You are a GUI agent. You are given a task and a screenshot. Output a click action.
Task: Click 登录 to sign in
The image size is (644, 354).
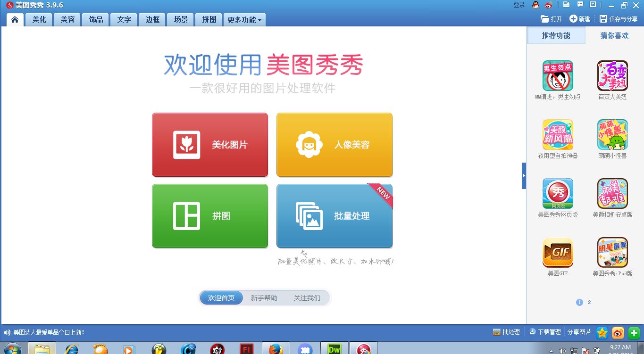(x=520, y=5)
